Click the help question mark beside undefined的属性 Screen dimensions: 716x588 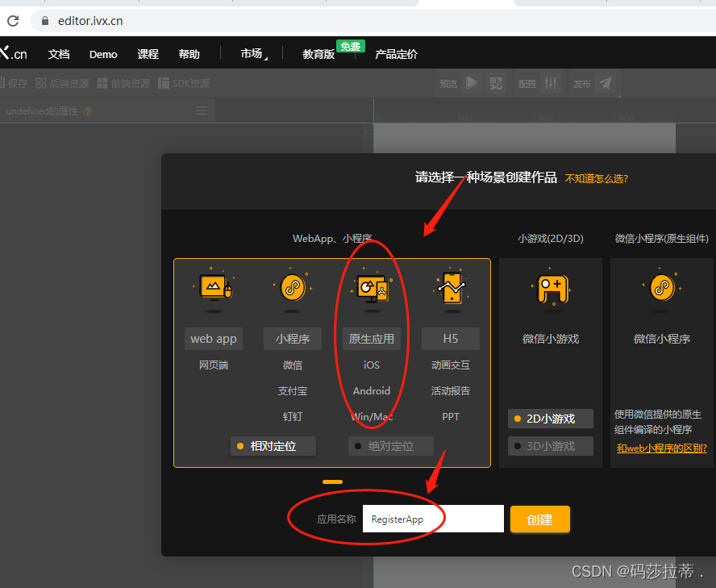[88, 111]
